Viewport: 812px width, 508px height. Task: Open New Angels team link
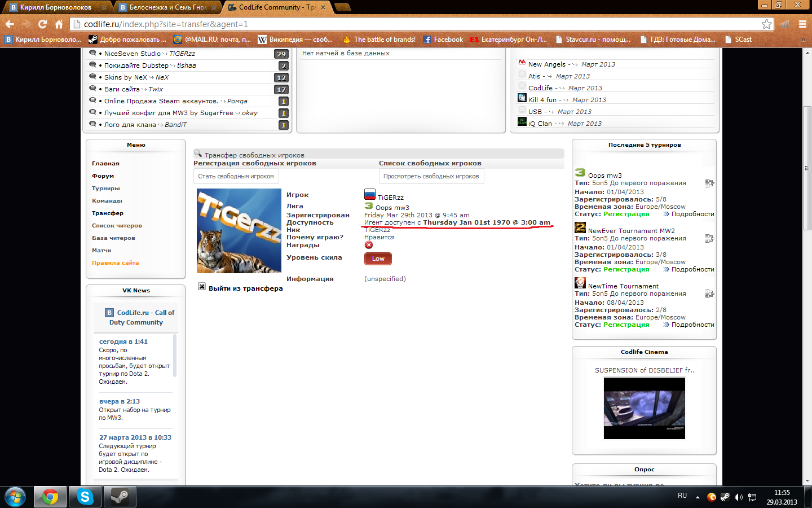[546, 64]
